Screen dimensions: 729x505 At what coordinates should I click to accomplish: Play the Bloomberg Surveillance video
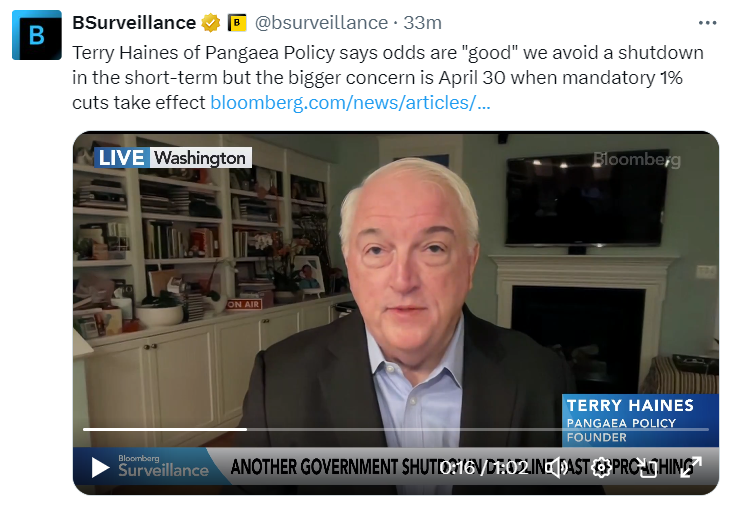tap(100, 467)
